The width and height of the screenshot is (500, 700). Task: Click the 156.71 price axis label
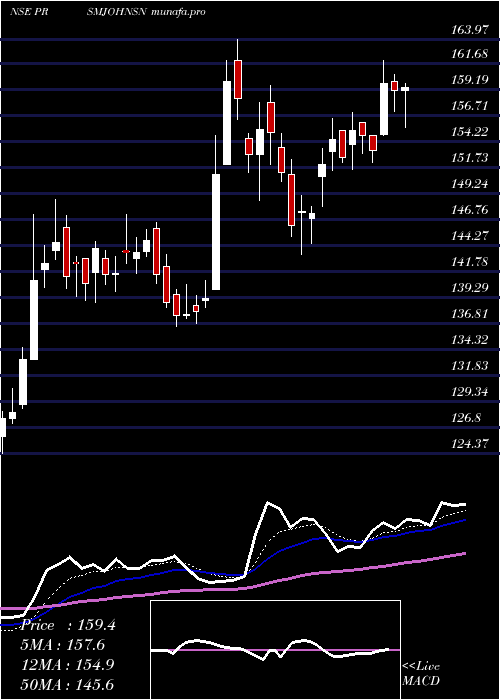[469, 106]
